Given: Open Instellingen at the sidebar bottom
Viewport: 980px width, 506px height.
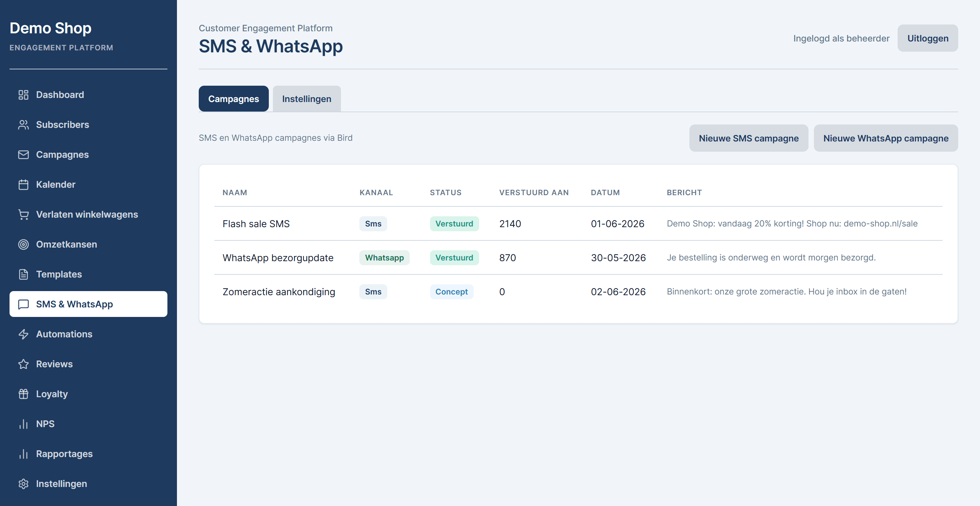Looking at the screenshot, I should (88, 484).
